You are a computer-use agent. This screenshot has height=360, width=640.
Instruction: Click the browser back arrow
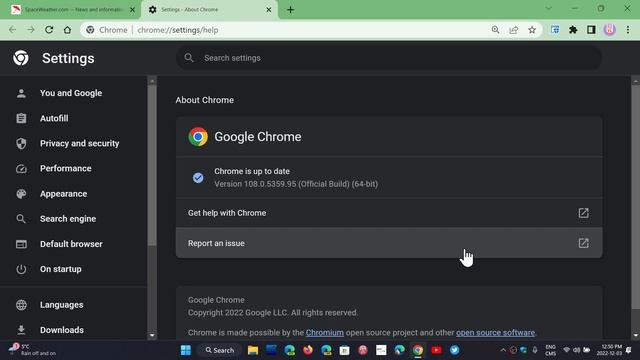pyautogui.click(x=13, y=30)
